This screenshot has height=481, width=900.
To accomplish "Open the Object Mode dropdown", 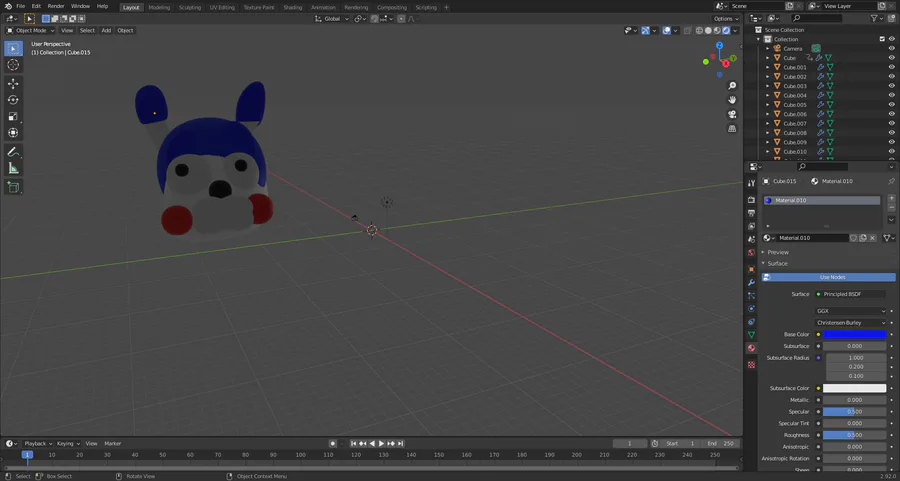I will click(x=30, y=30).
